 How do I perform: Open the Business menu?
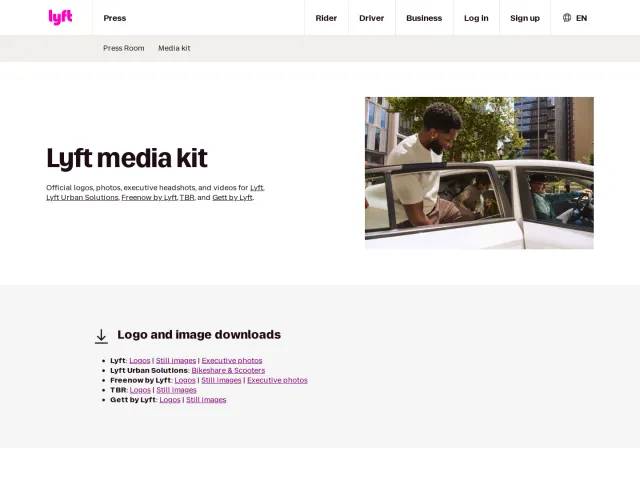[x=424, y=18]
